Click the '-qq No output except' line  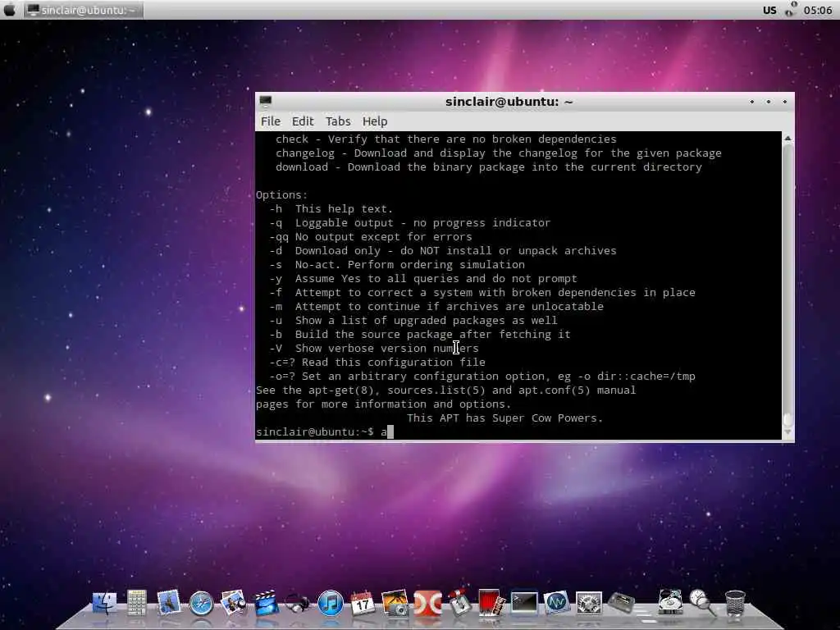(371, 237)
